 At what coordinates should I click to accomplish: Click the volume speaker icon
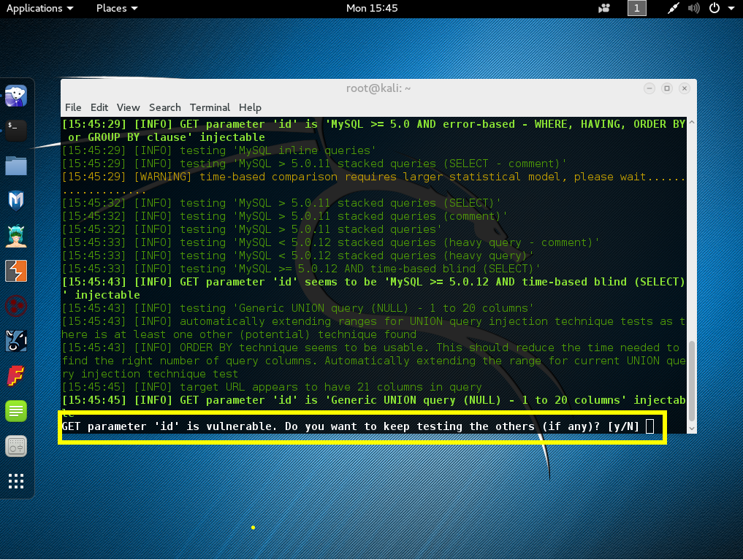[694, 8]
